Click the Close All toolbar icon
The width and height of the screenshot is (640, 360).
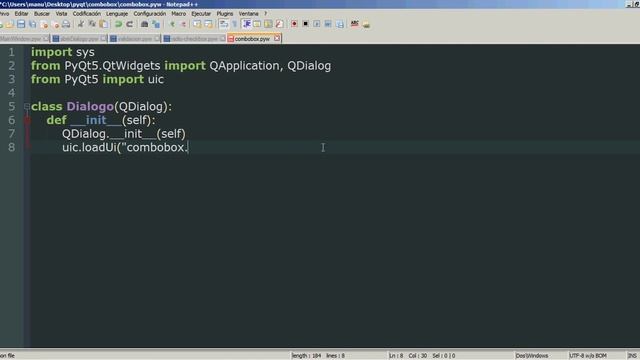coord(55,24)
